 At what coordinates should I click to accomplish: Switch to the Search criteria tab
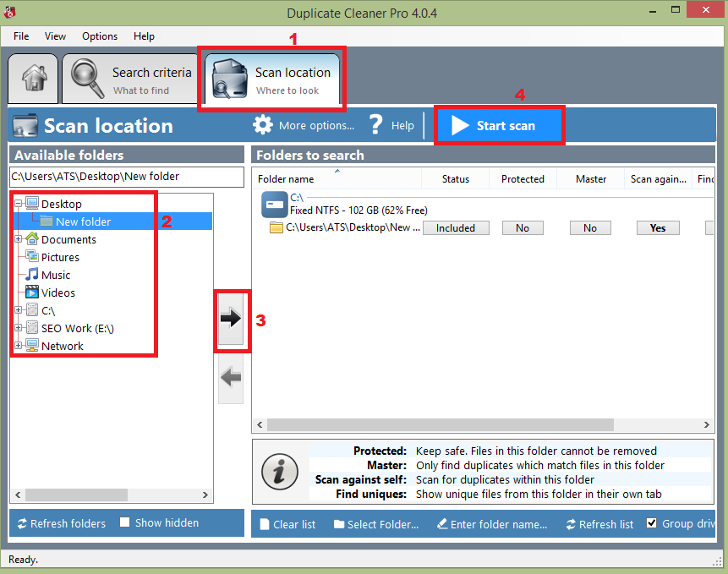(131, 80)
